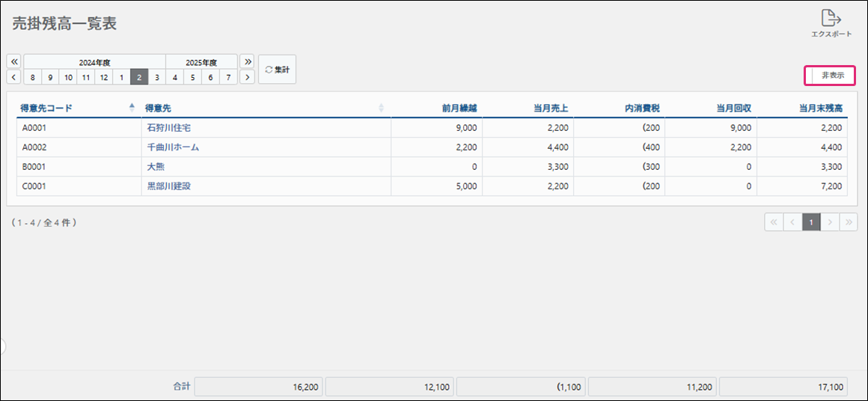This screenshot has width=868, height=401.
Task: Select month 8 of fiscal 2024
Action: click(x=32, y=77)
